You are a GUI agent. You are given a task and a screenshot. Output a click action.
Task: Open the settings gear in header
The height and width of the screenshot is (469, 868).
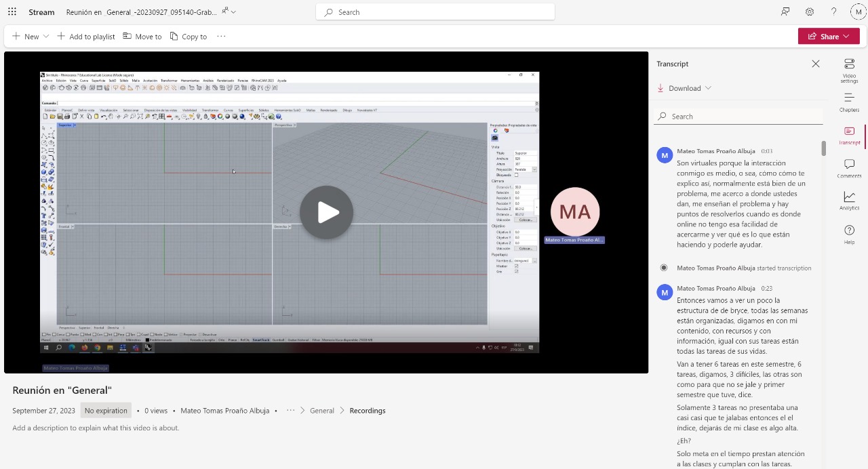tap(810, 12)
